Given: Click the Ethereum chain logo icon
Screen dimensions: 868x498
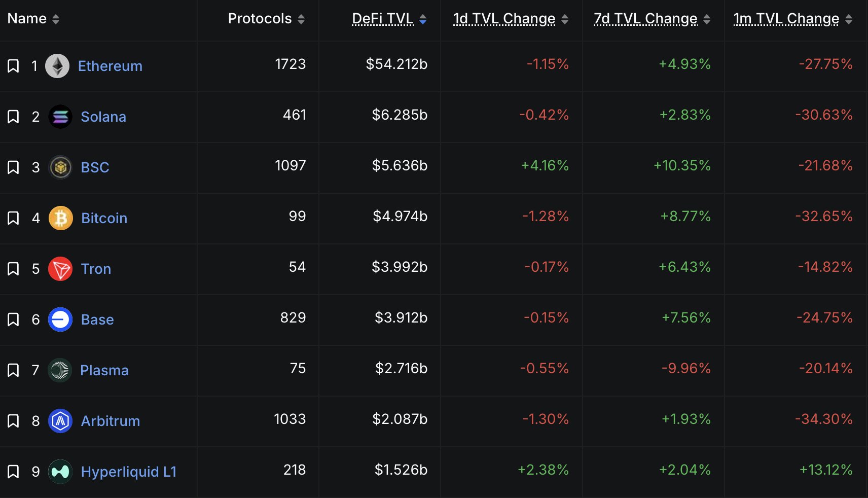Looking at the screenshot, I should click(x=57, y=66).
